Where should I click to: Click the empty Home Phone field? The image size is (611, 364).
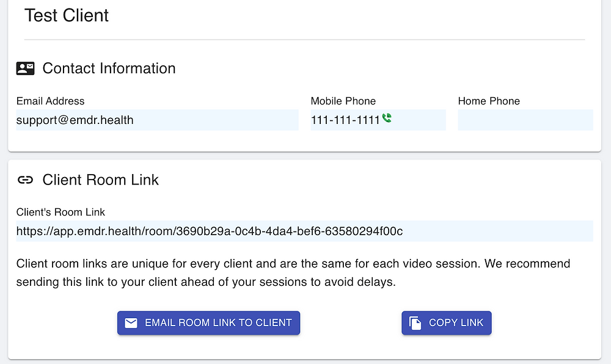pos(525,120)
